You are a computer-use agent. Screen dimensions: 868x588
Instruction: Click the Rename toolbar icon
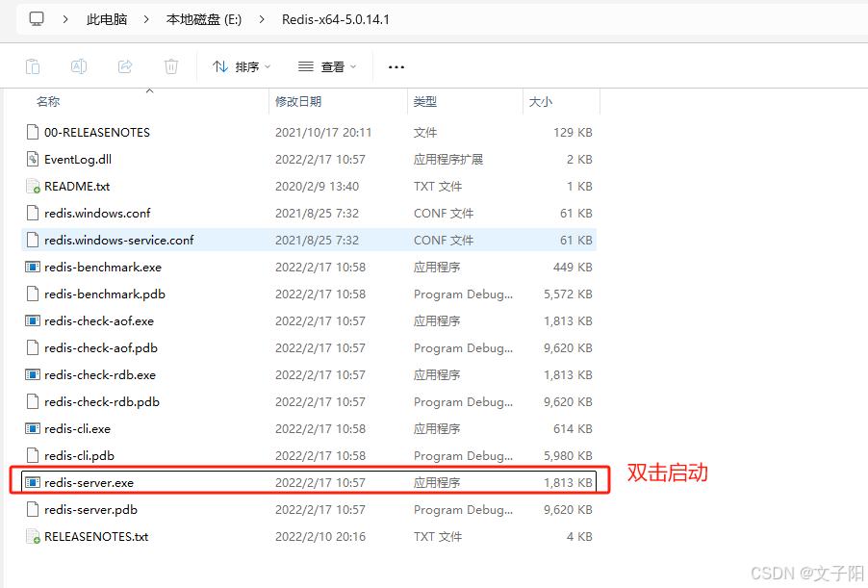coord(79,66)
